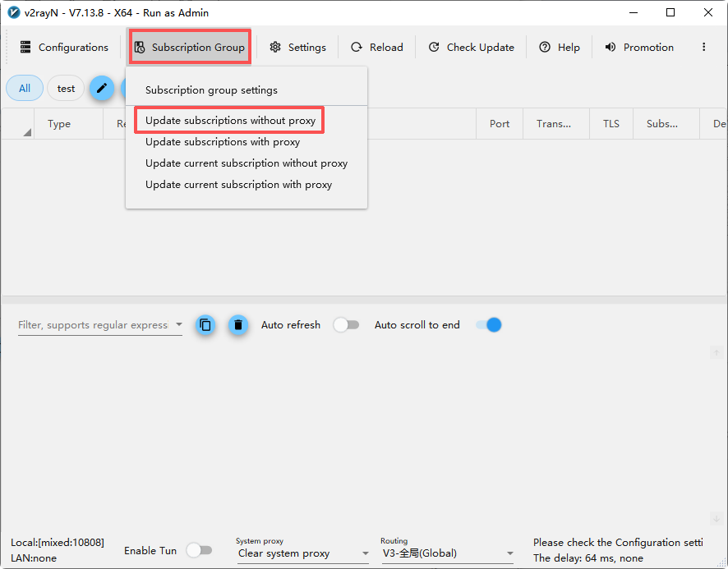
Task: Click the select-all grid corner triangle
Action: (27, 132)
